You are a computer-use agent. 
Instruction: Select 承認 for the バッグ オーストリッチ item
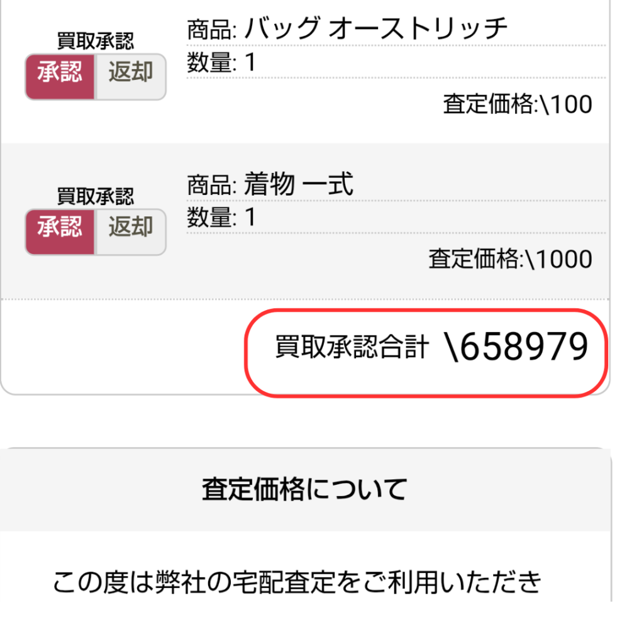tap(60, 77)
